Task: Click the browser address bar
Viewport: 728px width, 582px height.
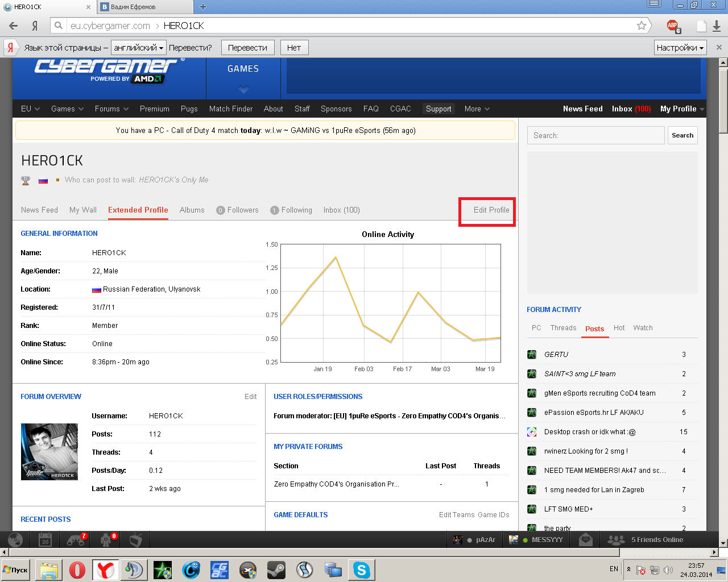Action: click(x=351, y=26)
